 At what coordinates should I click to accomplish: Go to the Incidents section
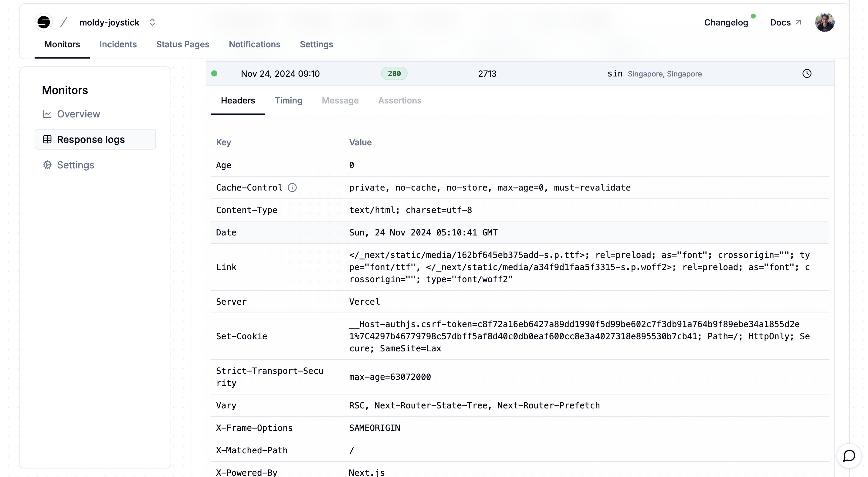pos(118,44)
